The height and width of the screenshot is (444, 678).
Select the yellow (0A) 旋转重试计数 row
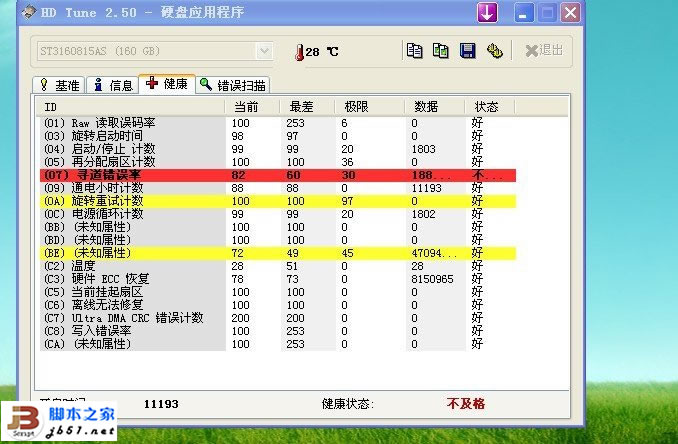278,201
